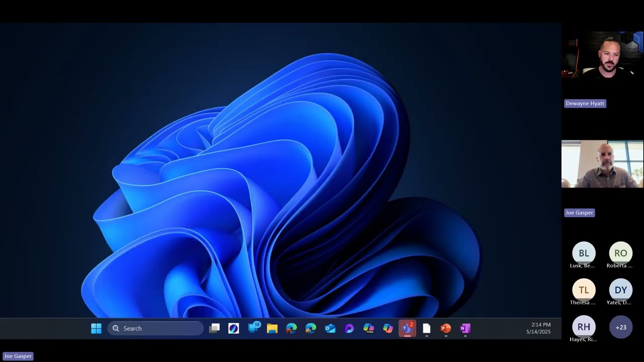Launch Outlook from the taskbar
The width and height of the screenshot is (644, 362).
(x=330, y=328)
